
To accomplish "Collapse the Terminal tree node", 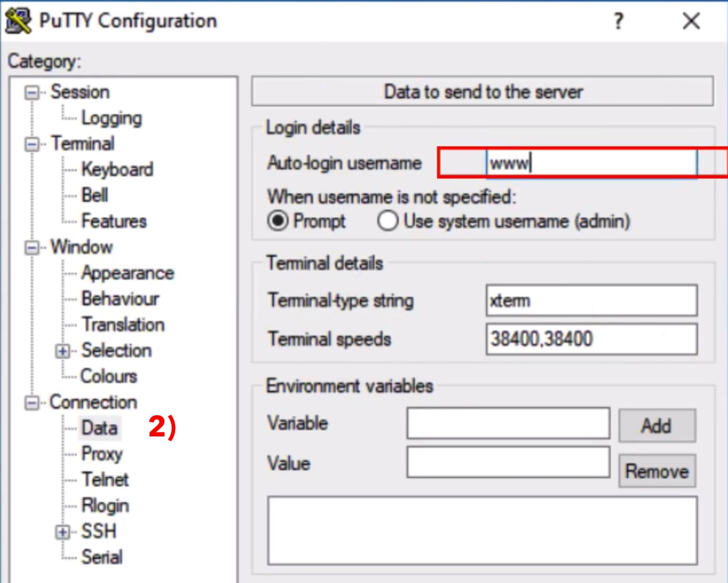I will pos(32,144).
